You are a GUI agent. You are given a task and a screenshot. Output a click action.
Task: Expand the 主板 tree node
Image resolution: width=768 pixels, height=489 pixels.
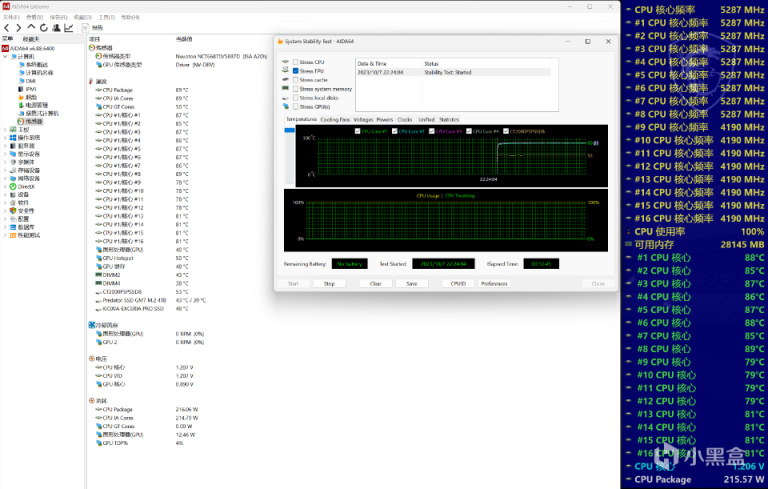(x=4, y=129)
